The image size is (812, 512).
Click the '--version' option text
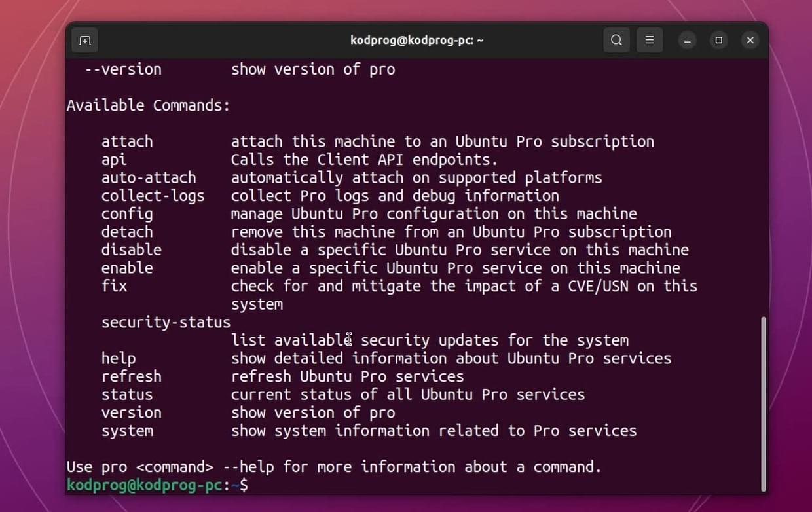[123, 69]
